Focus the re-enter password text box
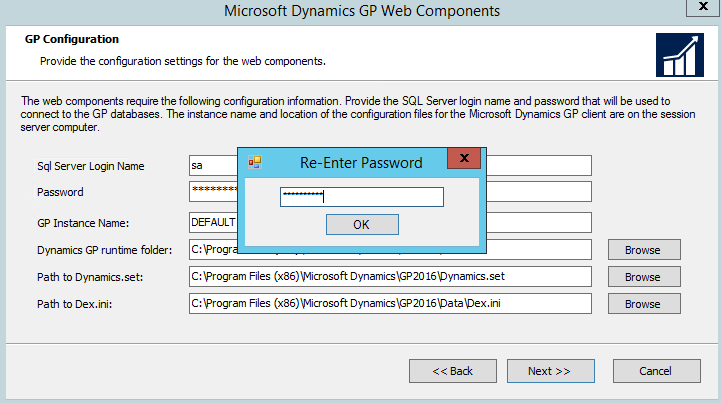Screen dimensions: 721x403 [361, 197]
